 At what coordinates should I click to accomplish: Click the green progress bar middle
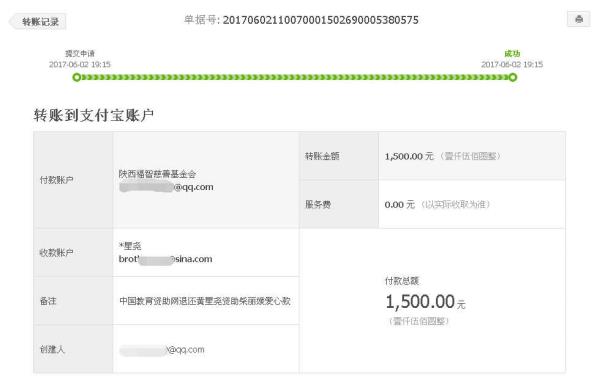295,78
